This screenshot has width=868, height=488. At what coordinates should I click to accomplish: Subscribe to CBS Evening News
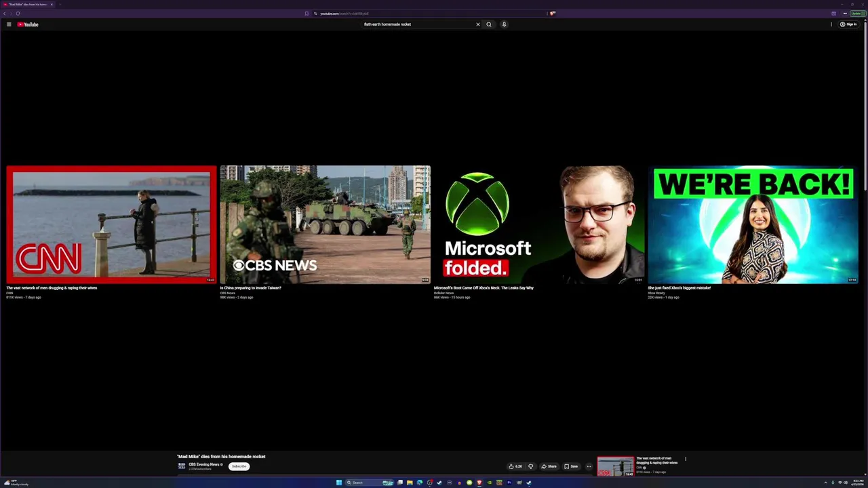coord(239,466)
